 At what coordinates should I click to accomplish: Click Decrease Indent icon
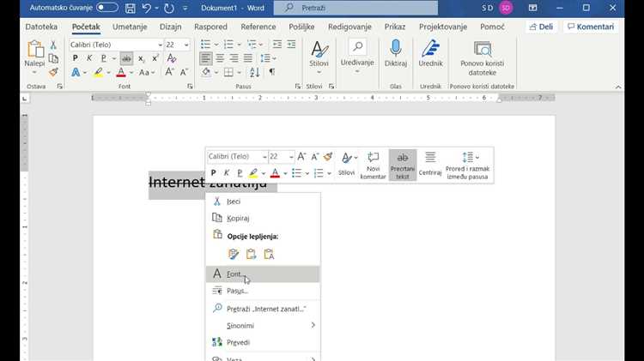(277, 45)
